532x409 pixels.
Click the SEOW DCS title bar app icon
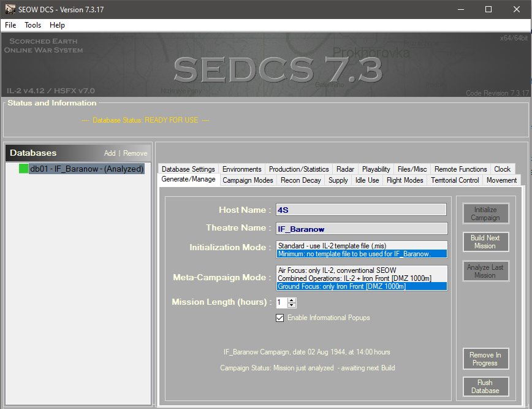(10, 9)
